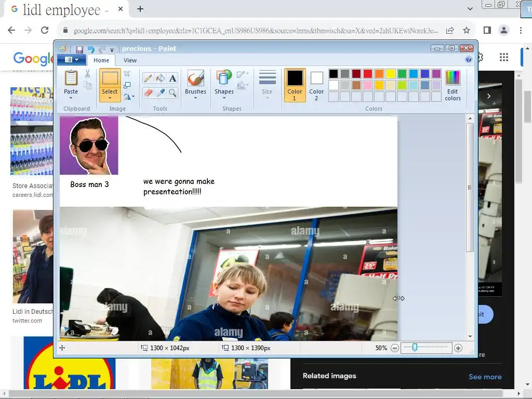Select the Eraser tool
The image size is (532, 399).
[x=148, y=92]
